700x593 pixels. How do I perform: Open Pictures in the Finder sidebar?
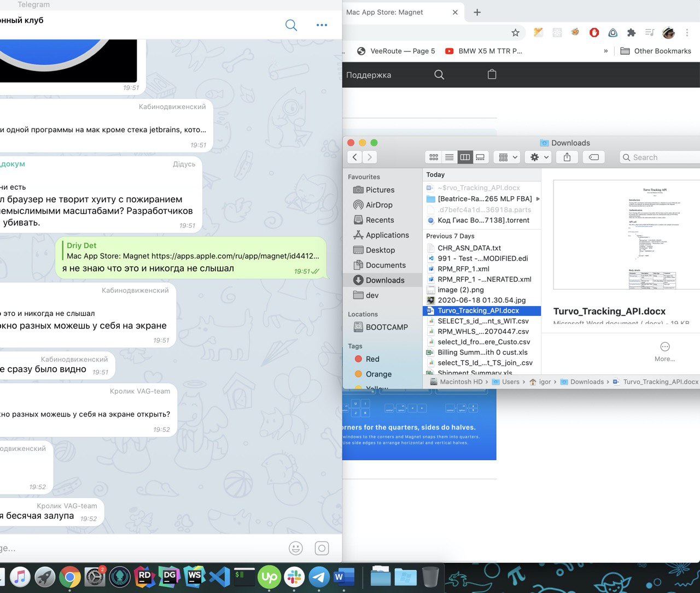click(x=380, y=190)
